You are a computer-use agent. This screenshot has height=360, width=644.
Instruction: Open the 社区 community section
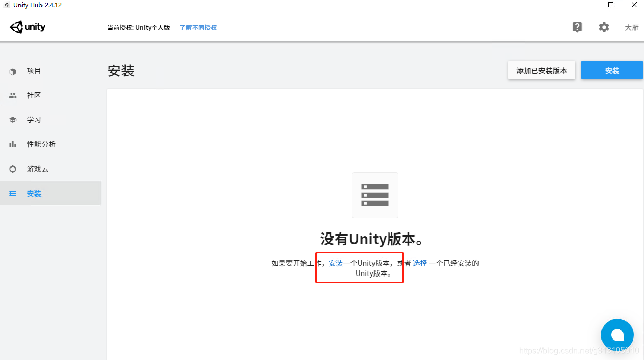(x=50, y=95)
